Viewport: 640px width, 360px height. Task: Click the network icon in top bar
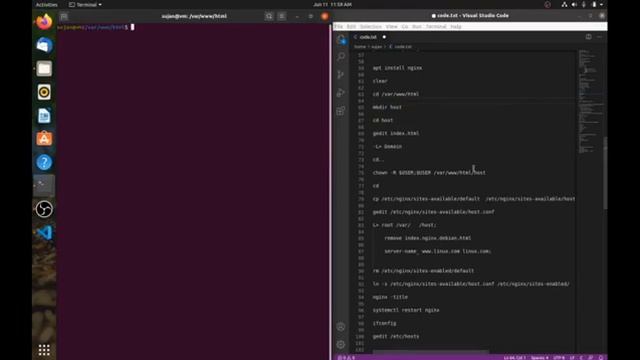tap(564, 4)
